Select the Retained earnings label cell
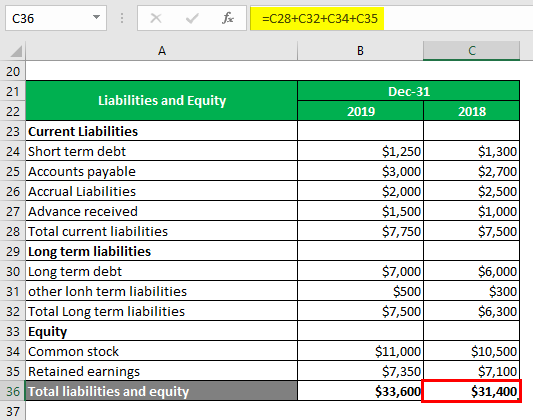Screen dimensions: 533x420 pyautogui.click(x=162, y=371)
